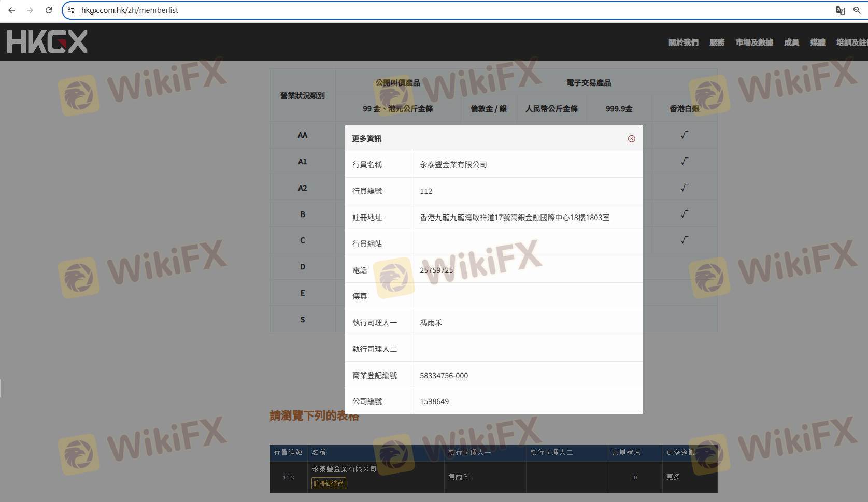The height and width of the screenshot is (502, 868).
Task: Close the 更多資訊 popup dialog
Action: 631,139
